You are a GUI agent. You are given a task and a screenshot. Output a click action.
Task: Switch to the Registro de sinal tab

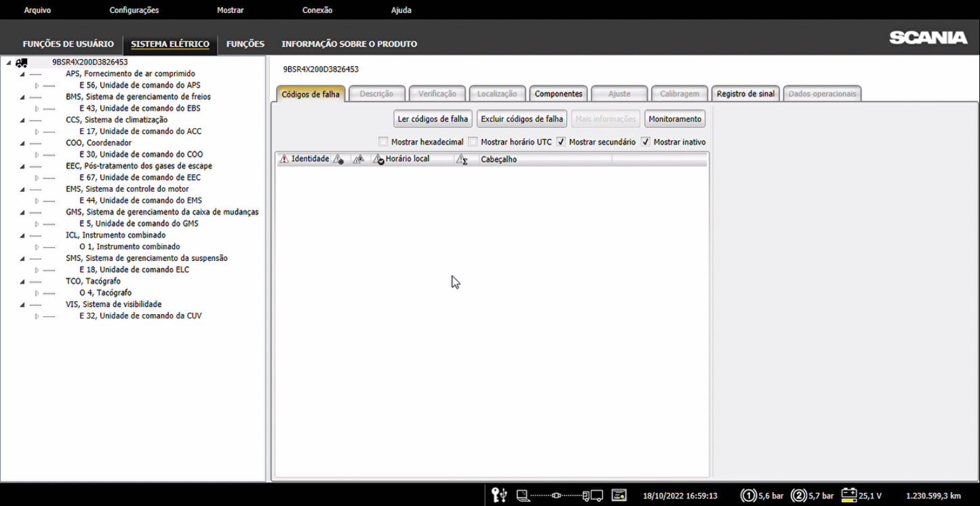tap(745, 94)
